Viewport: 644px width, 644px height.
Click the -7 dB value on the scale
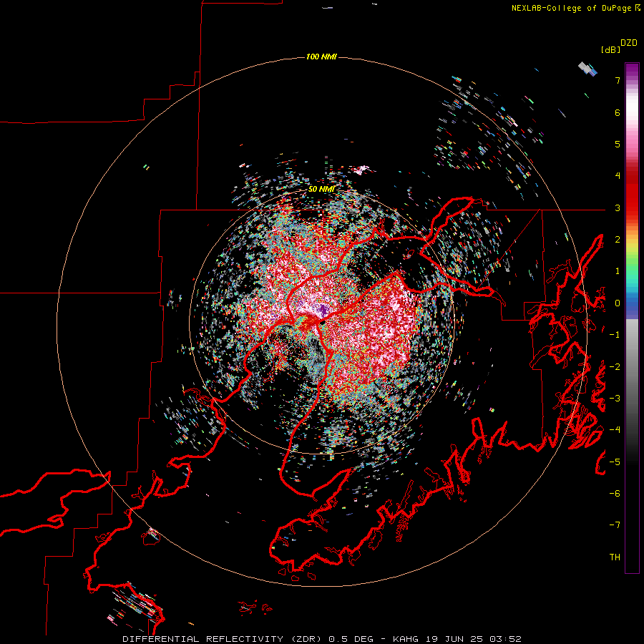click(x=615, y=525)
